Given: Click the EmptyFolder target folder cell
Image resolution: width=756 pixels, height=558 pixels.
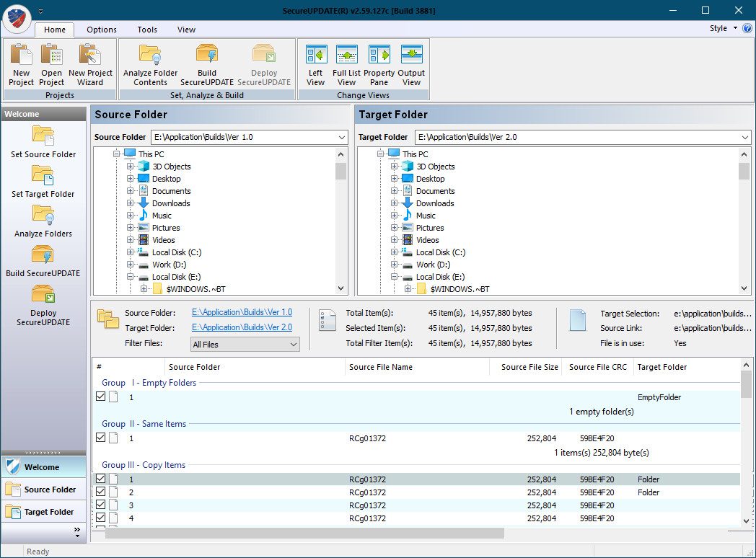Looking at the screenshot, I should pyautogui.click(x=659, y=397).
